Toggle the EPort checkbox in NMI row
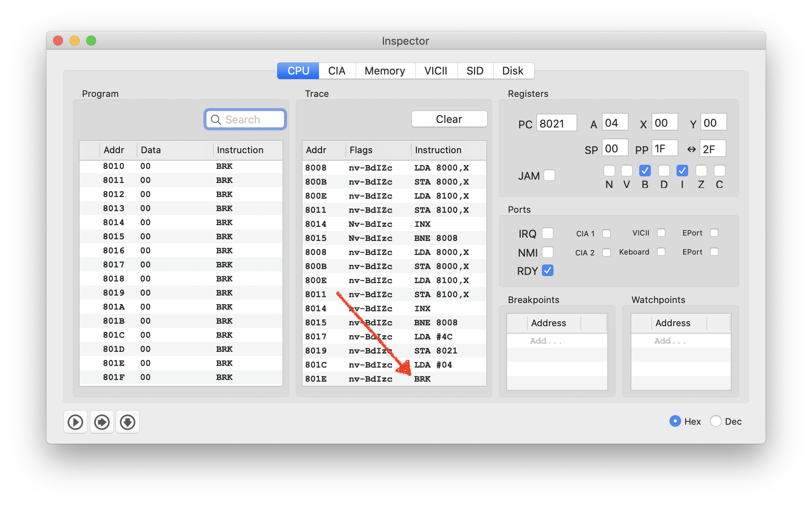The image size is (812, 505). click(714, 252)
